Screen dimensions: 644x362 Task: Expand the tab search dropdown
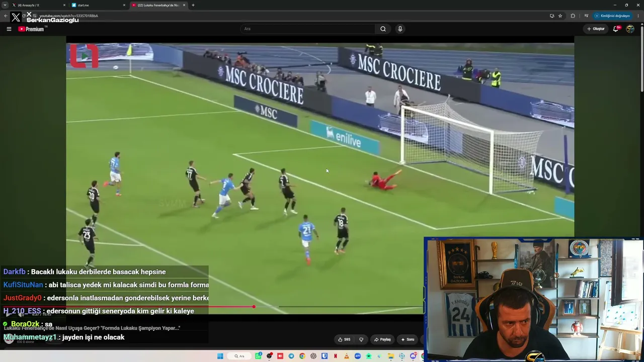(5, 5)
